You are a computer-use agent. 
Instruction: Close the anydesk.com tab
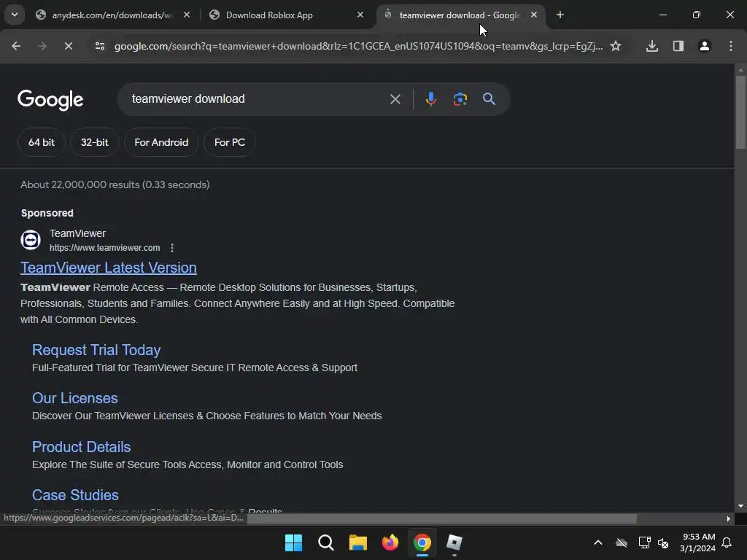187,15
